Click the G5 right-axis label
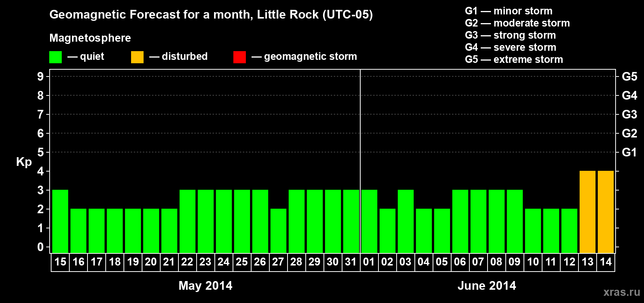Image resolution: width=644 pixels, height=303 pixels. pyautogui.click(x=629, y=77)
